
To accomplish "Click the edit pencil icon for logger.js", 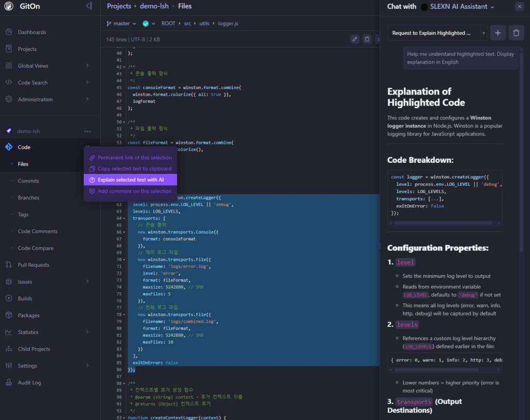I will click(x=355, y=39).
